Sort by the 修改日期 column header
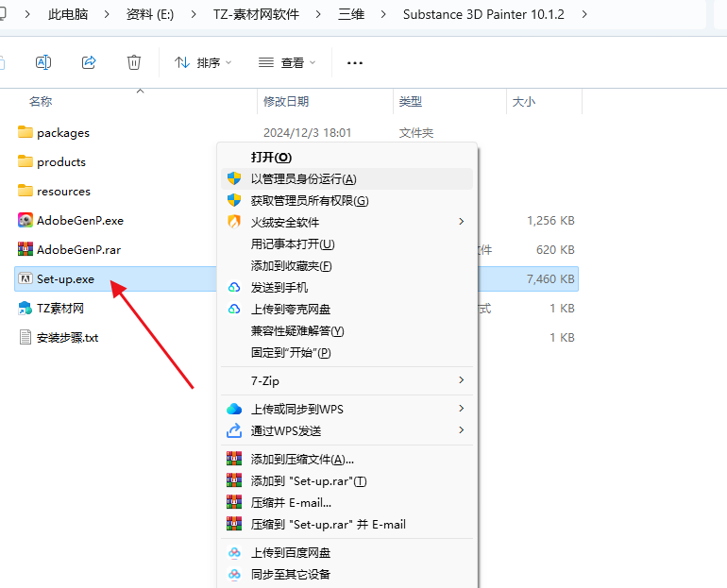The height and width of the screenshot is (588, 727). pos(286,102)
